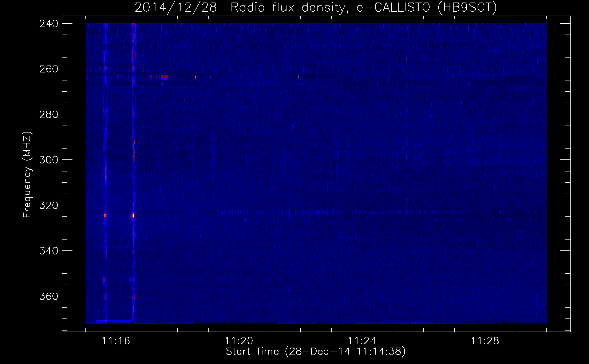
Task: Click the bright red burst near 263 MHz
Action: tap(164, 77)
